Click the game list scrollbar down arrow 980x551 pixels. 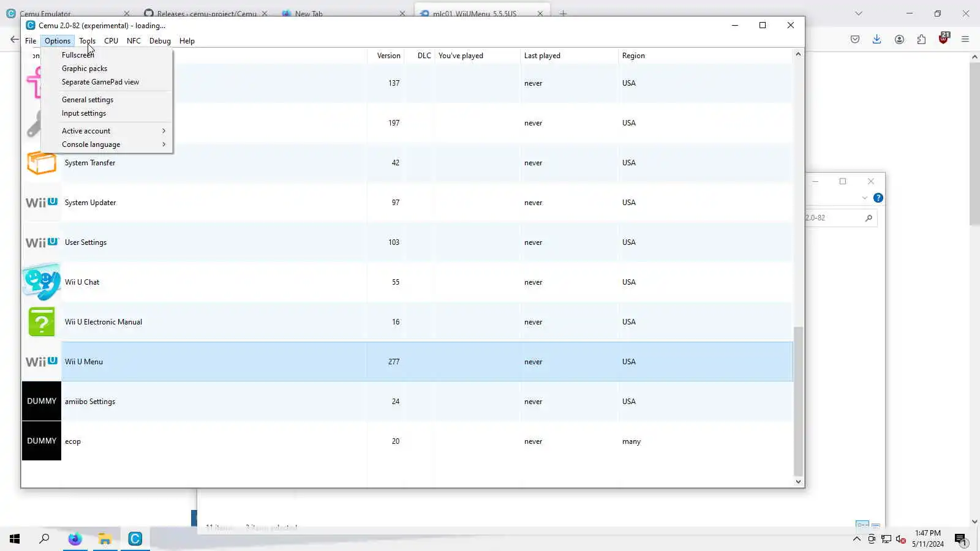coord(798,482)
